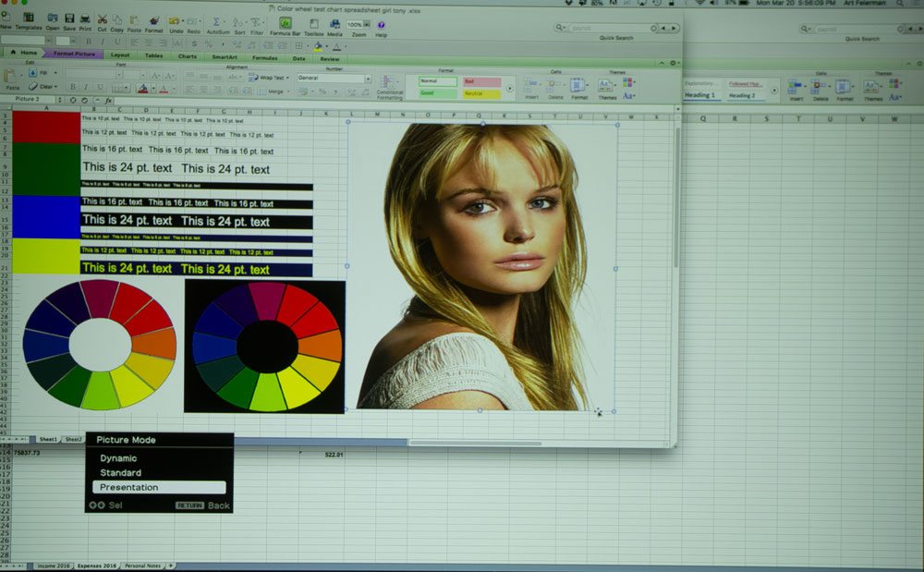
Task: Select the Format painter brush icon
Action: (153, 20)
